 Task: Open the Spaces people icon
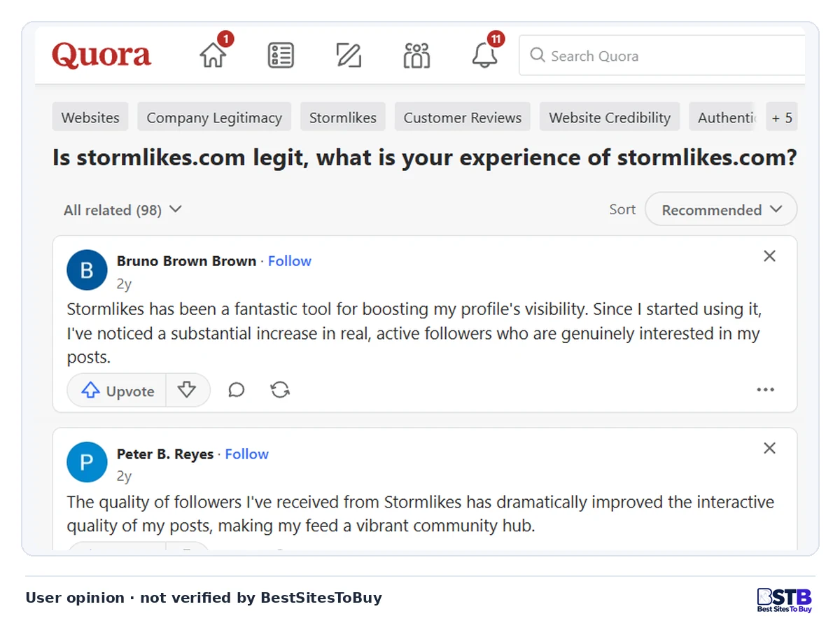416,55
